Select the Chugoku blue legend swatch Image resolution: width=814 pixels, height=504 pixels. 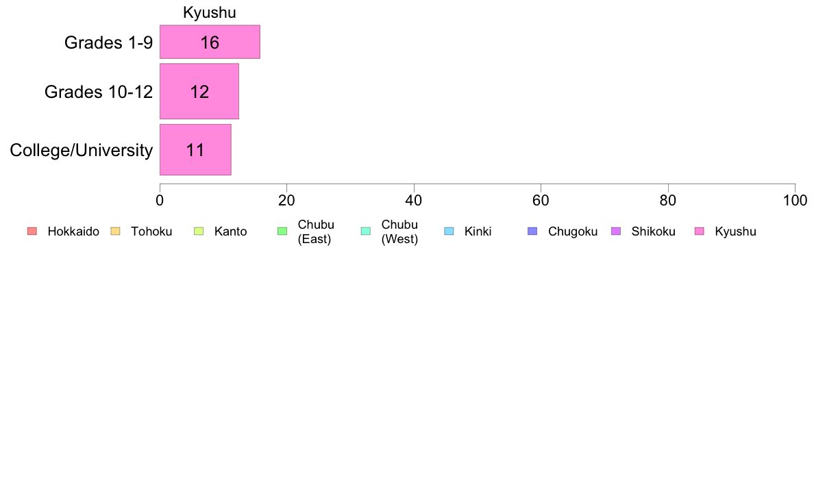(x=532, y=231)
